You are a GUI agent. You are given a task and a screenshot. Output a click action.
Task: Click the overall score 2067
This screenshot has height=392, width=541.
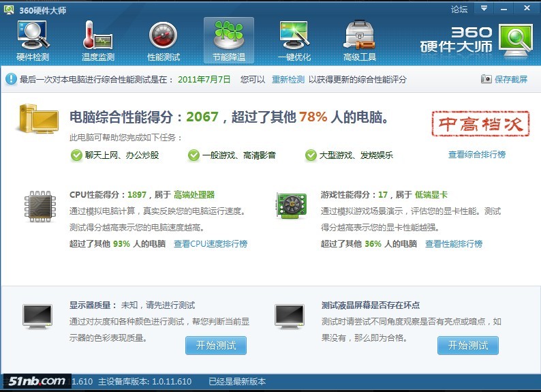202,117
